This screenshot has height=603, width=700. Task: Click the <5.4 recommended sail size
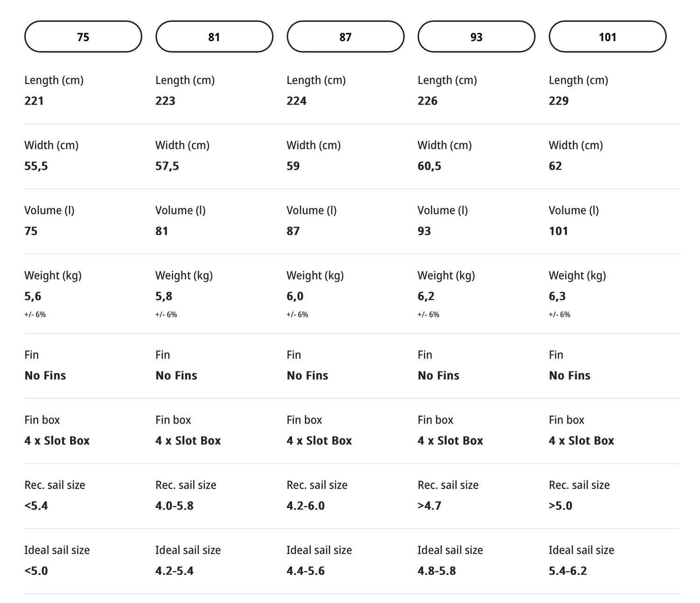pos(36,506)
